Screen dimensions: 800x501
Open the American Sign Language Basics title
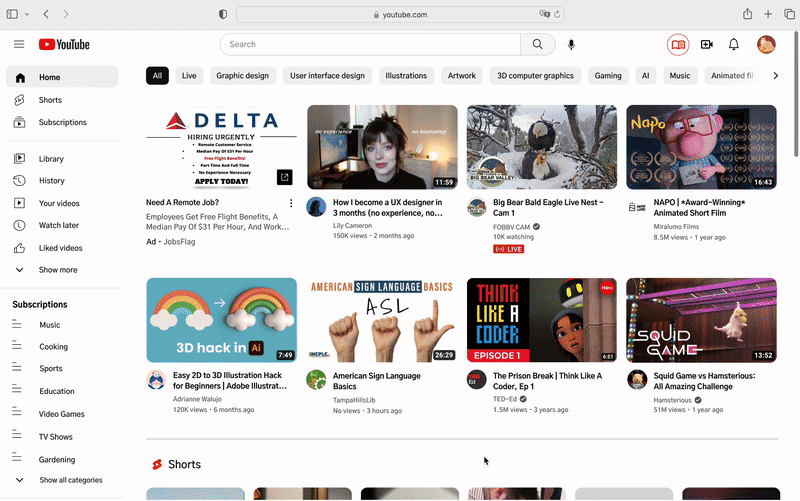click(x=377, y=381)
